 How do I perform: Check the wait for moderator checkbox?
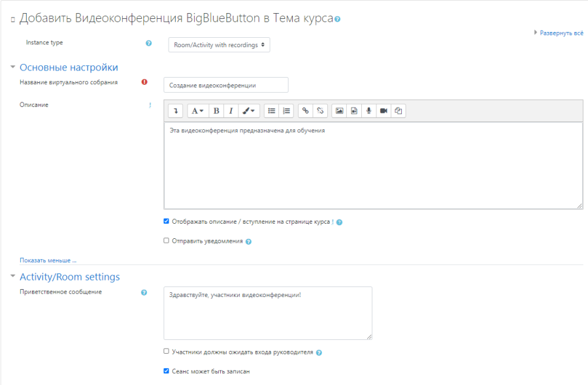click(167, 351)
